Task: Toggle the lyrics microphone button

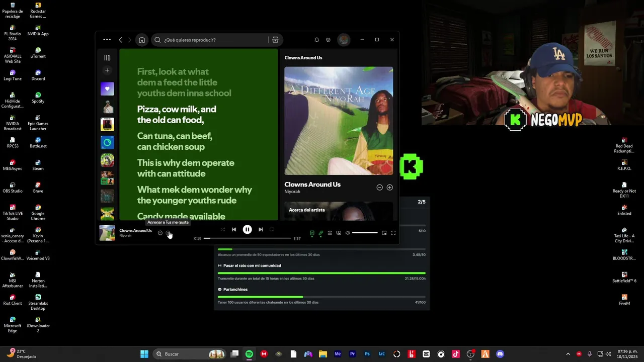Action: 321,233
